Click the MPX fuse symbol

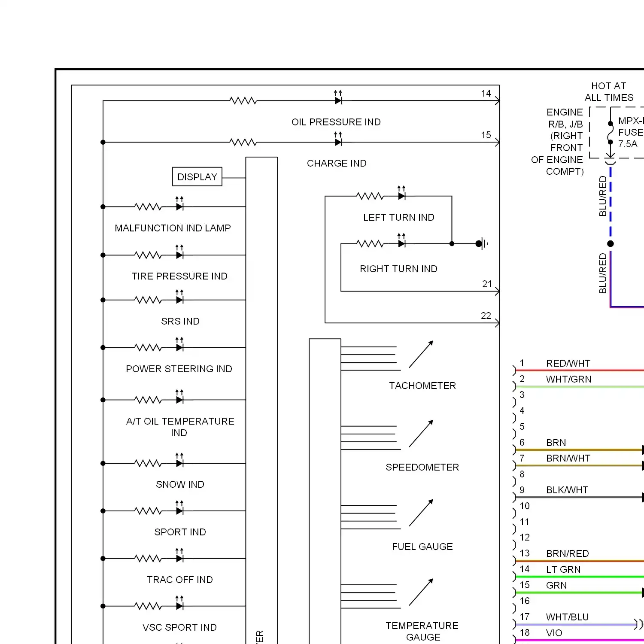coord(610,133)
